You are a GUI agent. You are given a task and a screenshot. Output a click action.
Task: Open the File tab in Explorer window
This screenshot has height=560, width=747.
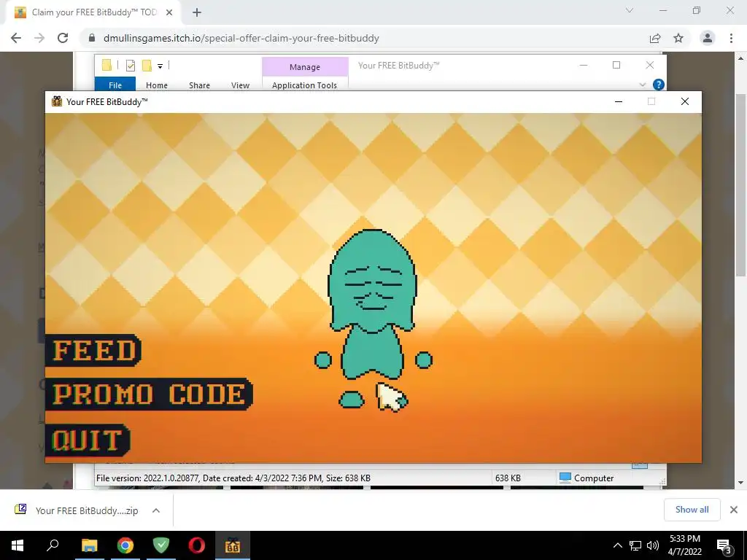pyautogui.click(x=115, y=85)
